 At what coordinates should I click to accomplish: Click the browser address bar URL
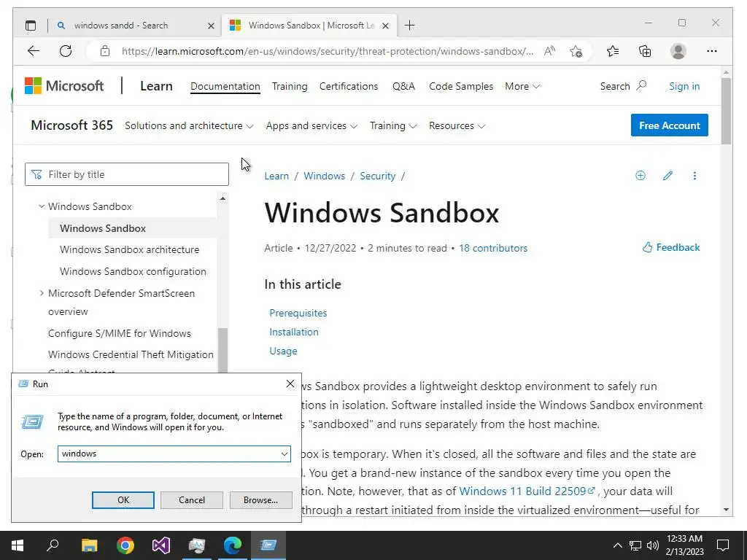[x=328, y=51]
